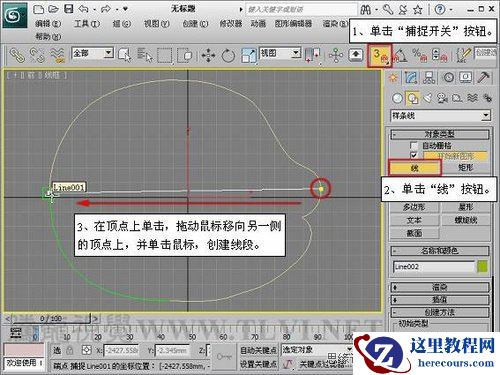Click the Open File icon
The image size is (500, 375).
pyautogui.click(x=53, y=9)
